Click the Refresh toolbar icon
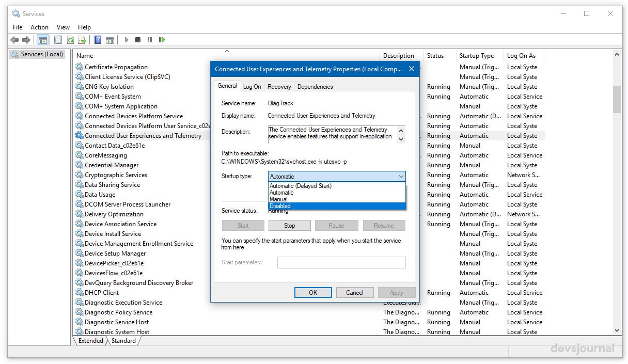Image resolution: width=628 pixels, height=364 pixels. point(70,40)
